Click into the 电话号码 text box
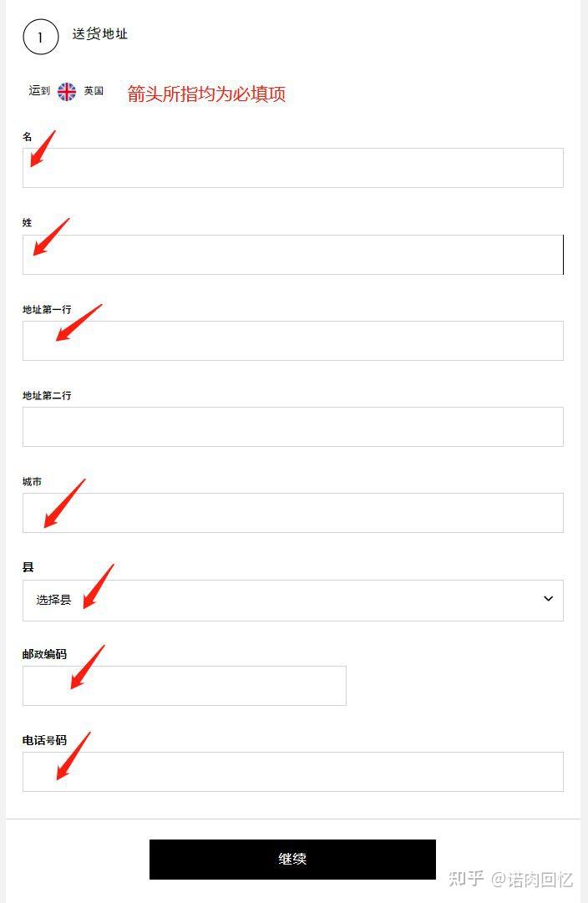Viewport: 588px width, 903px height. 292,772
